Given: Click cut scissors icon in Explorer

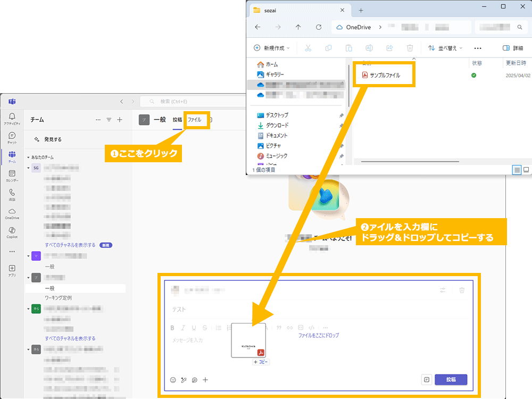Looking at the screenshot, I should click(308, 48).
